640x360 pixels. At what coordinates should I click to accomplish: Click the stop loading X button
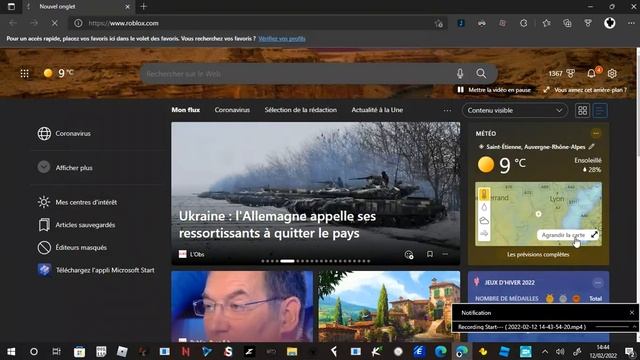click(54, 23)
